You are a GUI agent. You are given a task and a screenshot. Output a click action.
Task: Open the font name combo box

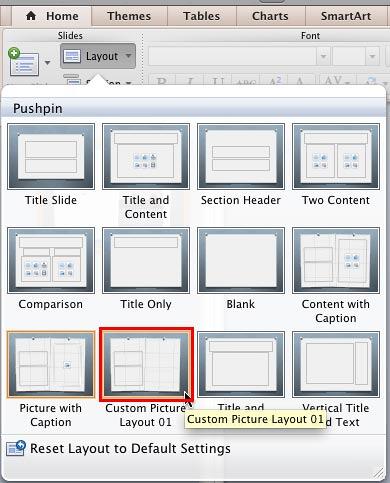point(239,56)
